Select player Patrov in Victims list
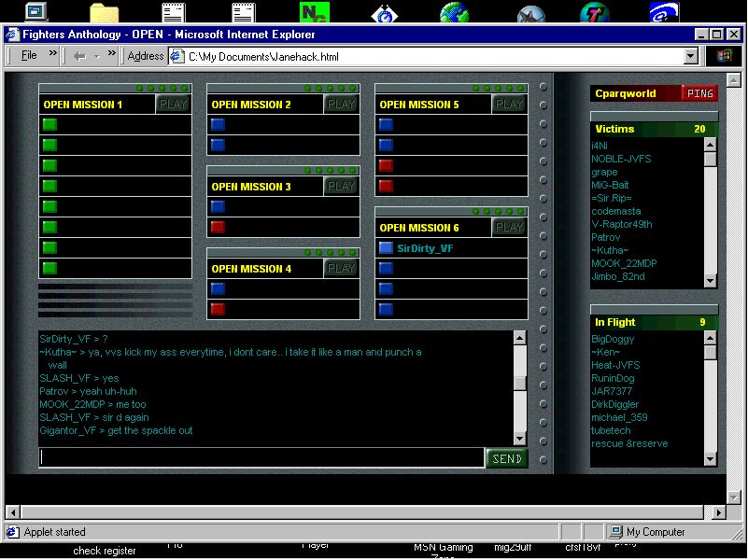748x560 pixels. [606, 237]
